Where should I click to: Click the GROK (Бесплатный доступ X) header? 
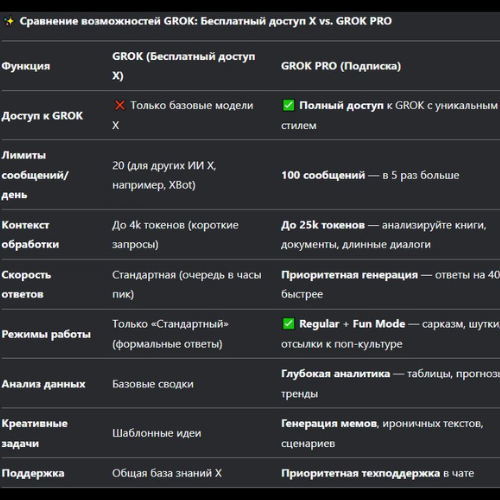click(184, 66)
